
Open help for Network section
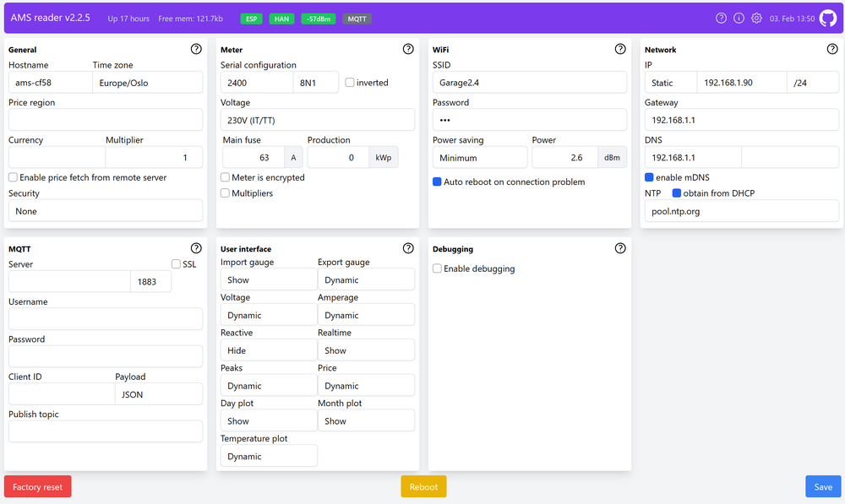pyautogui.click(x=832, y=49)
